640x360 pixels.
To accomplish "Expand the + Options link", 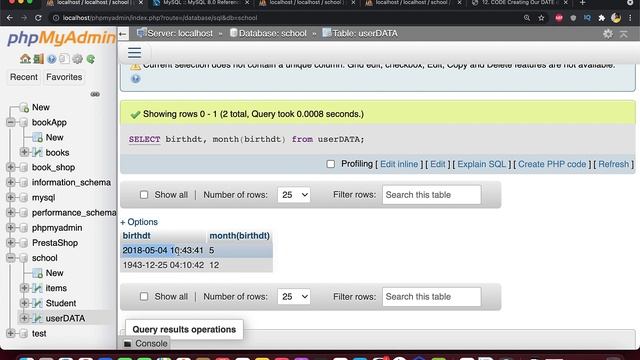I will (x=139, y=222).
